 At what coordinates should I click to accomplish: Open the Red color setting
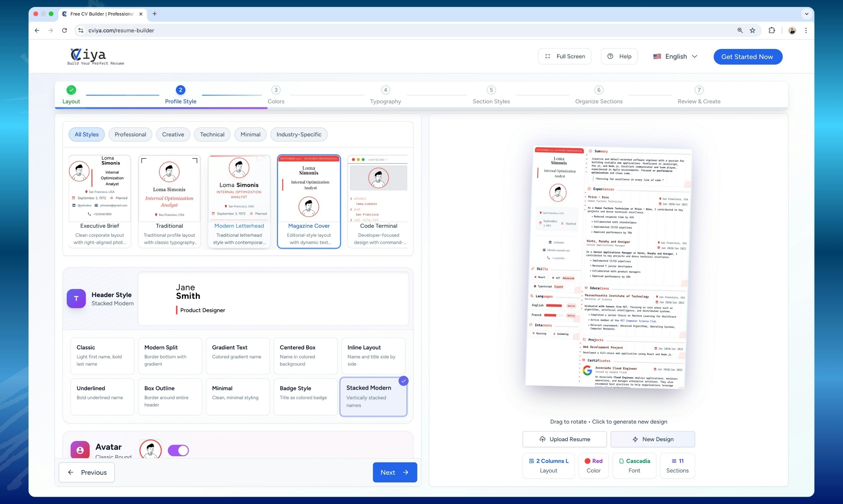593,465
